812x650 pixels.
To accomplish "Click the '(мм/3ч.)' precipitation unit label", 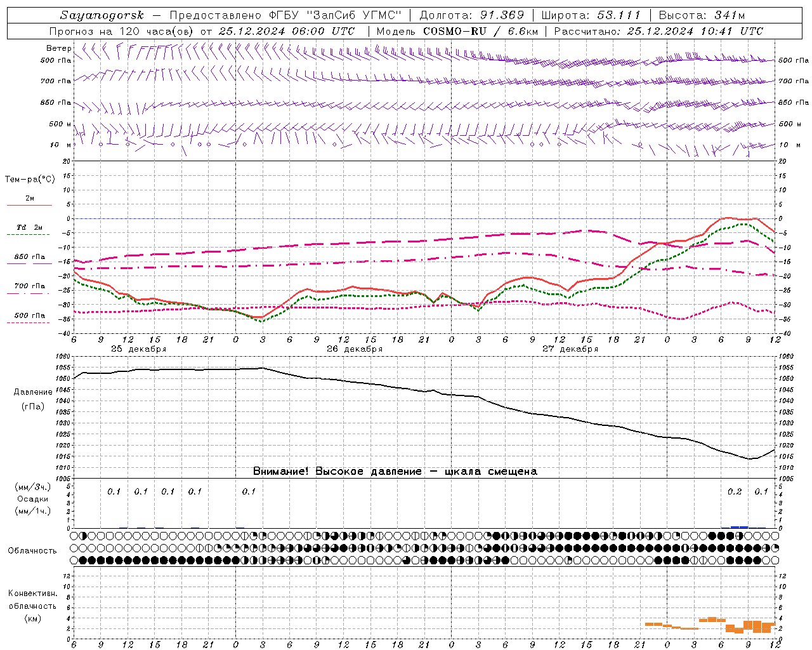I will point(33,487).
